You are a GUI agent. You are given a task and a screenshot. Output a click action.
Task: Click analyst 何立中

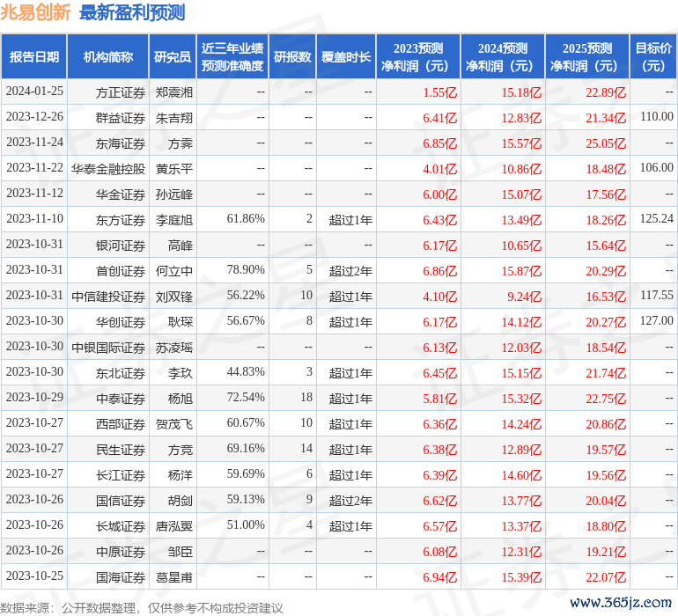coord(173,271)
